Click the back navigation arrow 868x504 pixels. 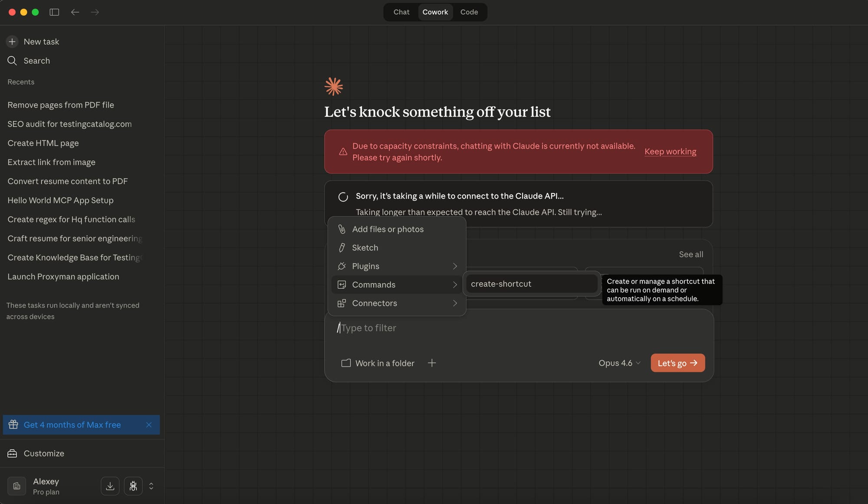click(x=75, y=12)
